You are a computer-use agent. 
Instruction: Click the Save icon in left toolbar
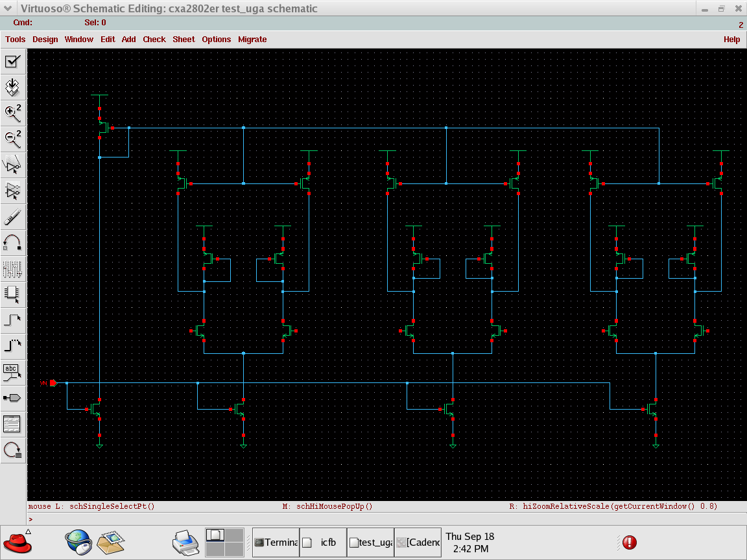point(13,87)
